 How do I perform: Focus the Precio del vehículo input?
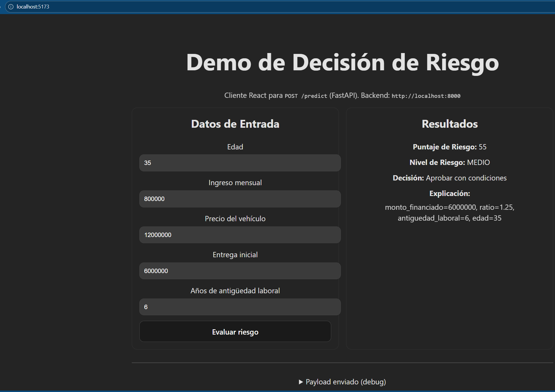click(x=240, y=235)
